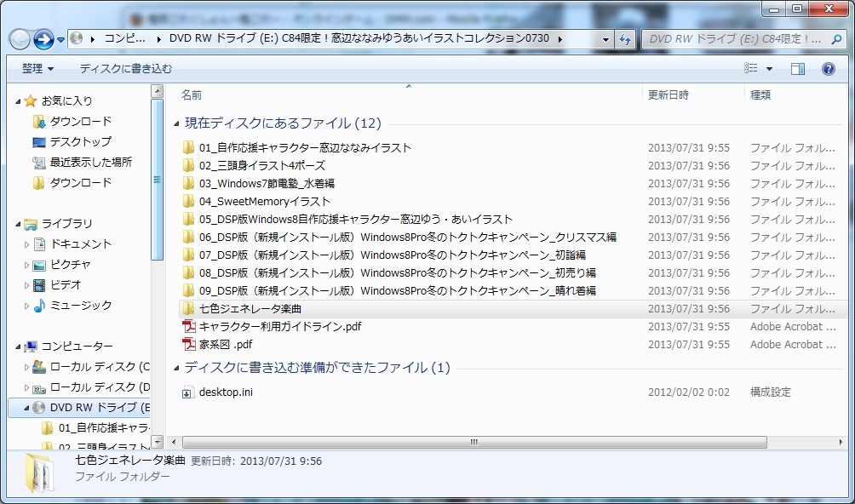855x504 pixels.
Task: Click the ドキュメント library icon
Action: pyautogui.click(x=39, y=244)
